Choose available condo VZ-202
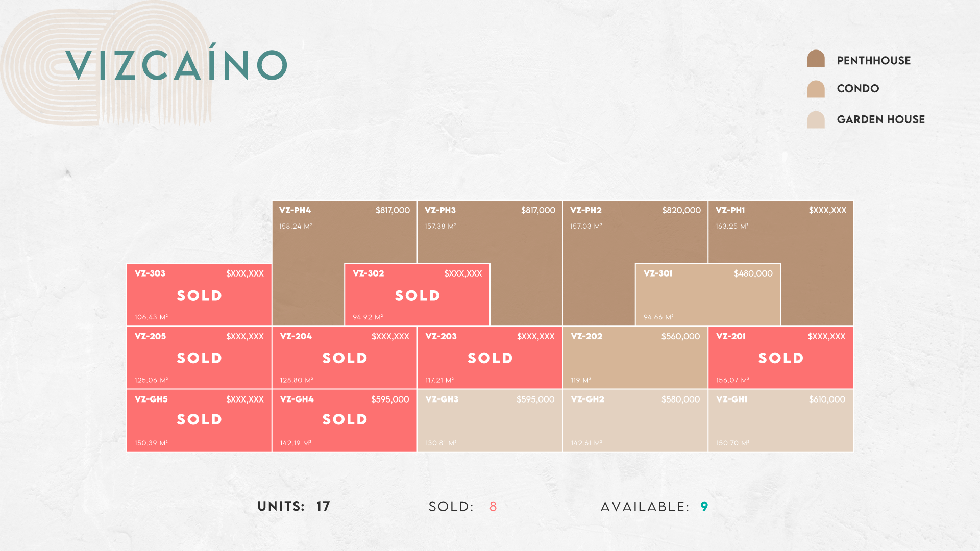The image size is (980, 551). [x=635, y=358]
